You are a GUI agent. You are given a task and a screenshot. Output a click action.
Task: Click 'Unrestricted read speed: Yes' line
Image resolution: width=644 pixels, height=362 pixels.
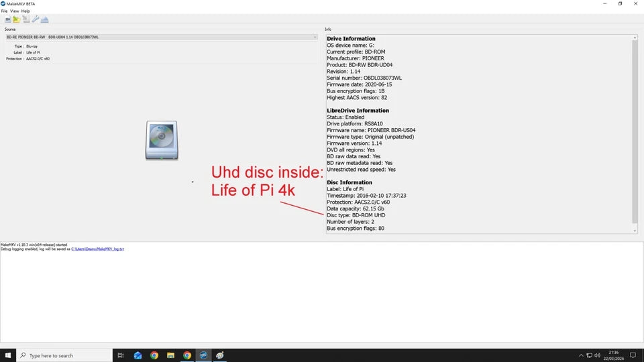(361, 170)
